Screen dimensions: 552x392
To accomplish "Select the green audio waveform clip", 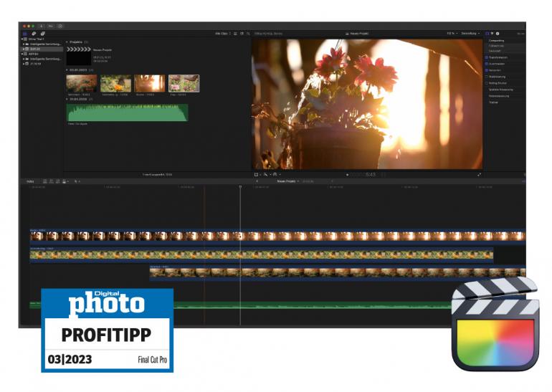I will click(x=127, y=113).
